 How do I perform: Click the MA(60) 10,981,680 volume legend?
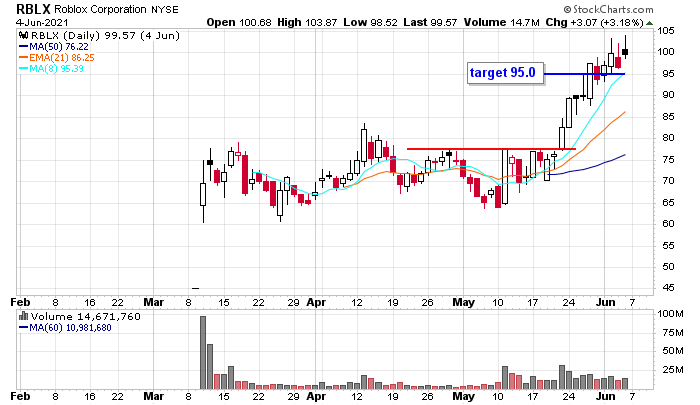click(65, 328)
